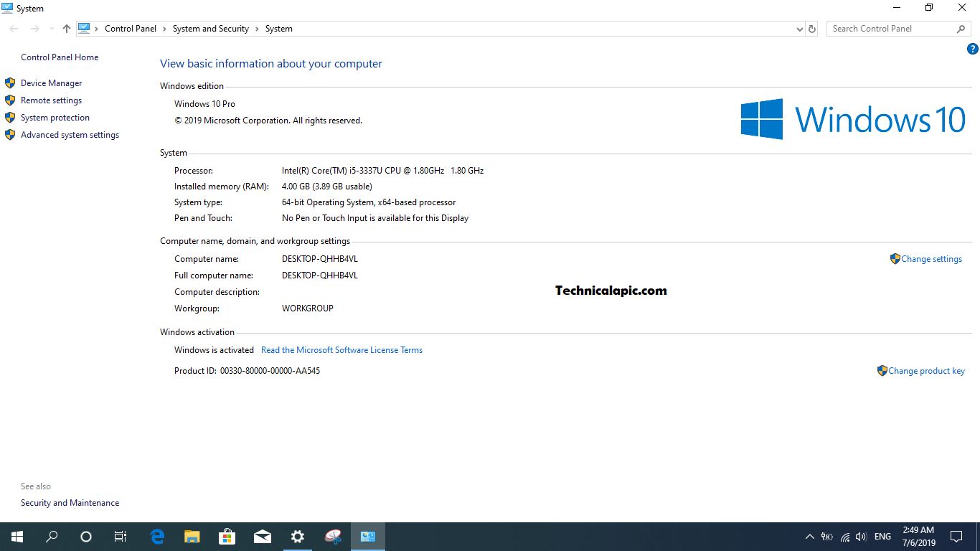Open Microsoft Store from taskbar

point(227,537)
